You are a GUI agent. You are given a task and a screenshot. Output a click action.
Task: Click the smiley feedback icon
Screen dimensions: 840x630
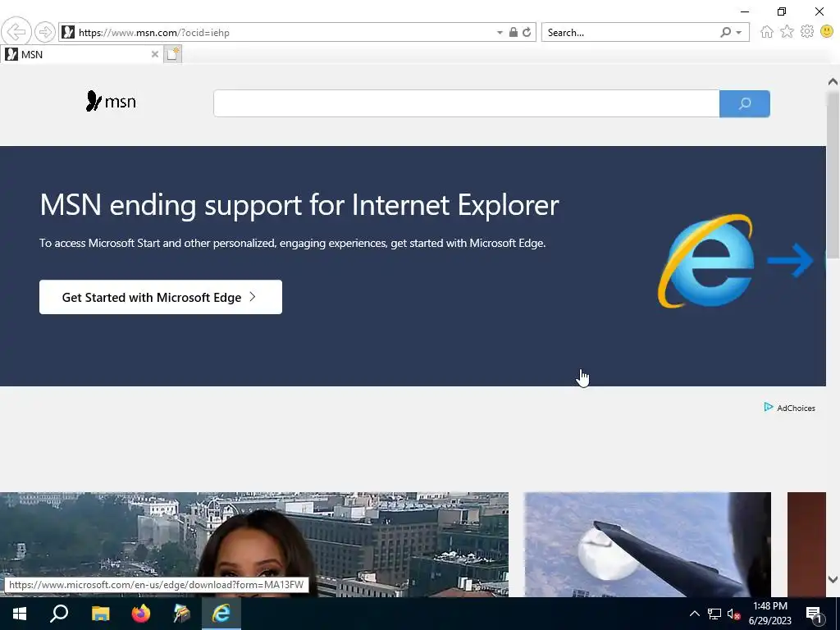827,32
